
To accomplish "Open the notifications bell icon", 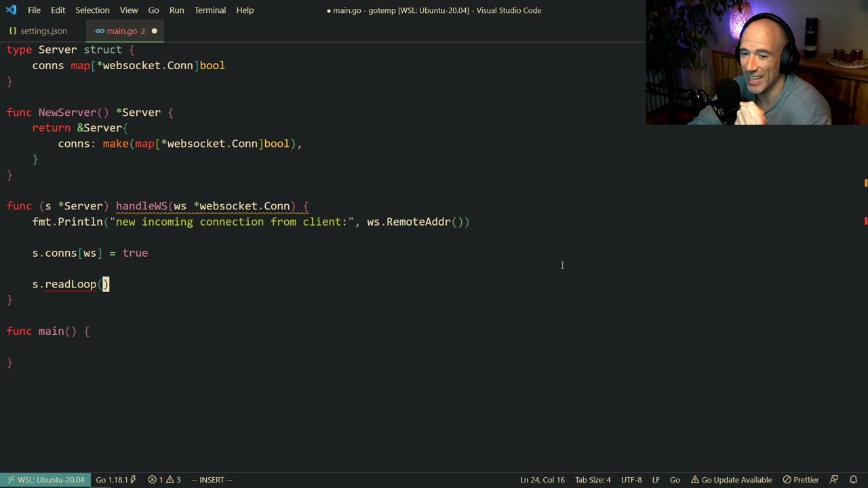I will 854,480.
